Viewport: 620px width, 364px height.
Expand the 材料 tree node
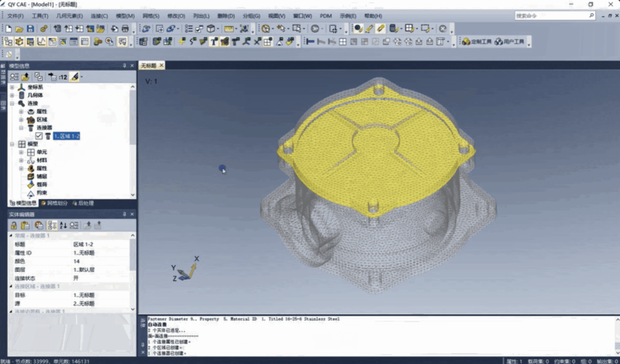tap(21, 160)
